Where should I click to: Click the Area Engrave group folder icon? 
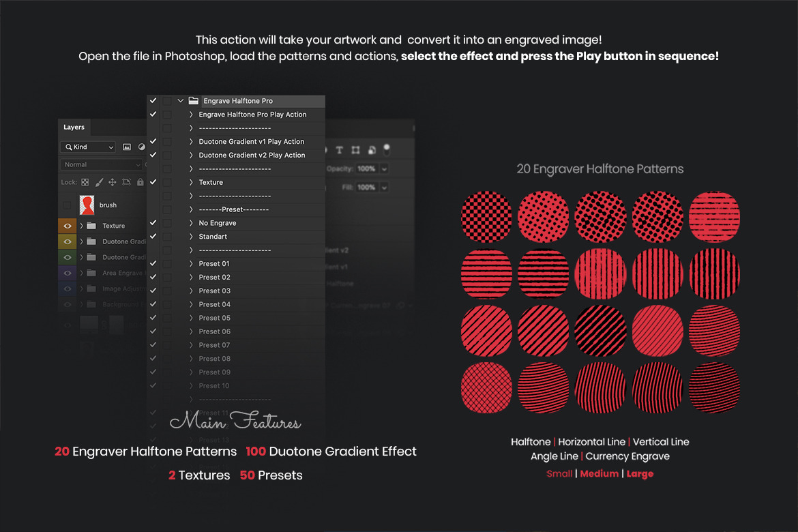click(x=91, y=273)
